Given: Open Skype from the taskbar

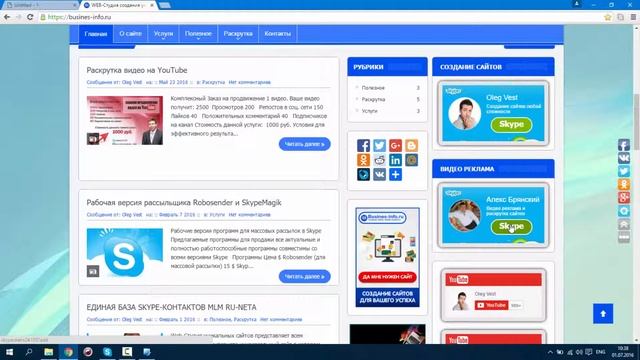Looking at the screenshot, I should (x=107, y=352).
